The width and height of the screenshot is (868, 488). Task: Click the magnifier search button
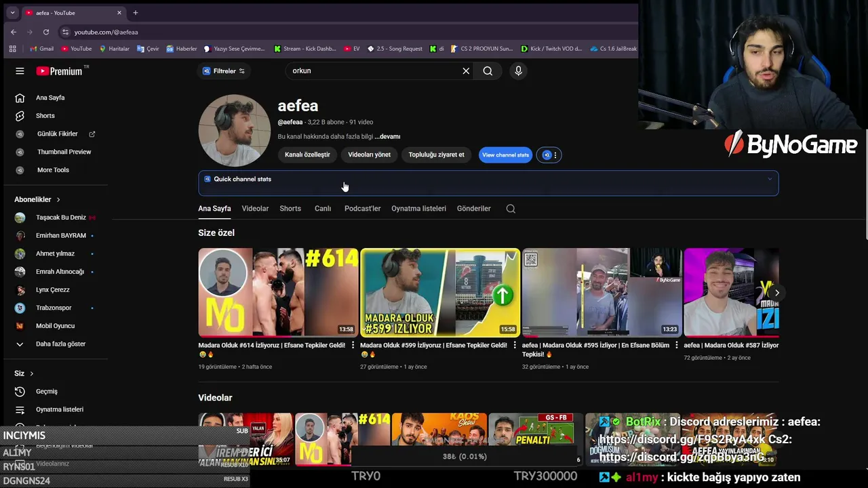[x=488, y=70]
